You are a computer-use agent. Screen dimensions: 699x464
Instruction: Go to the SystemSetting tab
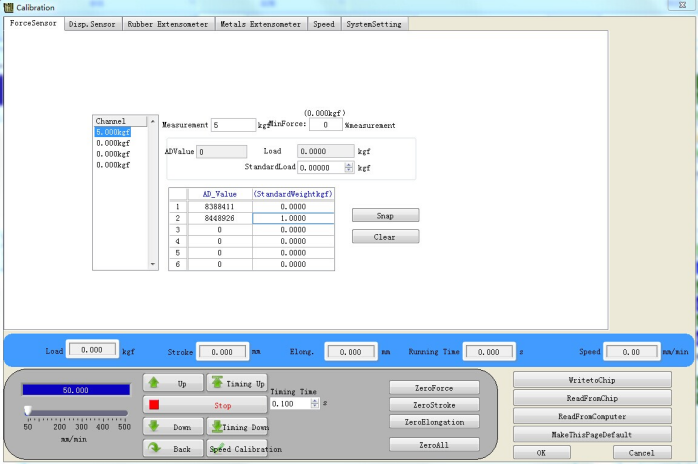pos(374,24)
